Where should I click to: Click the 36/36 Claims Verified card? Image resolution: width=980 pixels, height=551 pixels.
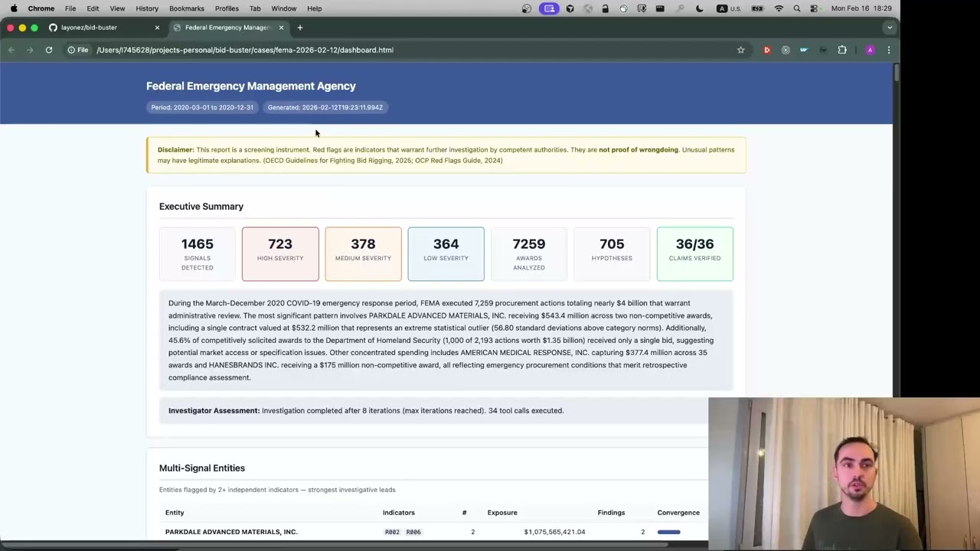[694, 254]
